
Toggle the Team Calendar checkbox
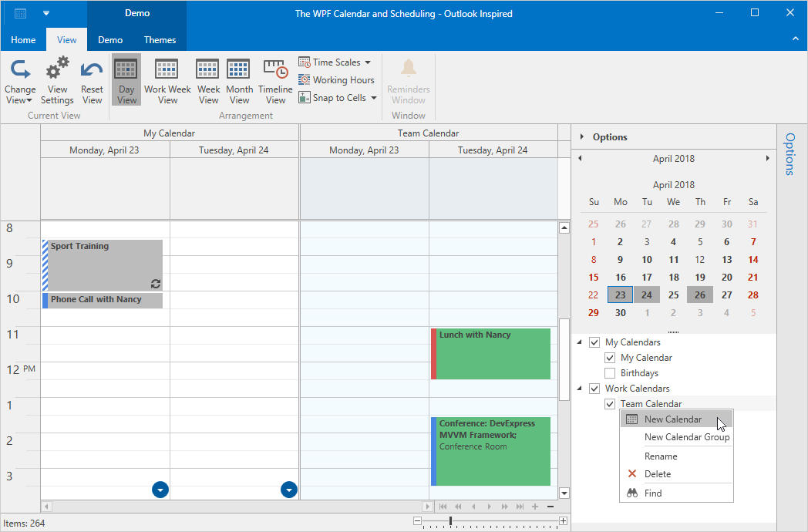pos(610,404)
